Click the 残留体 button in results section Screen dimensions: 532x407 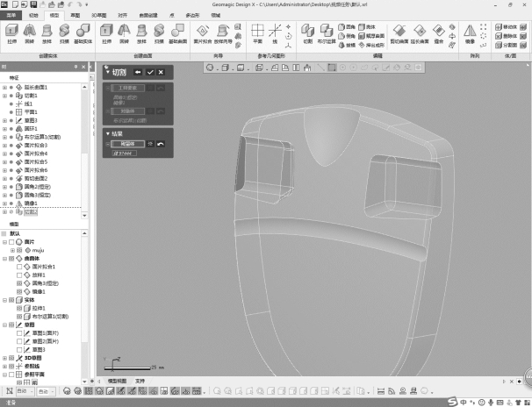[x=126, y=143]
